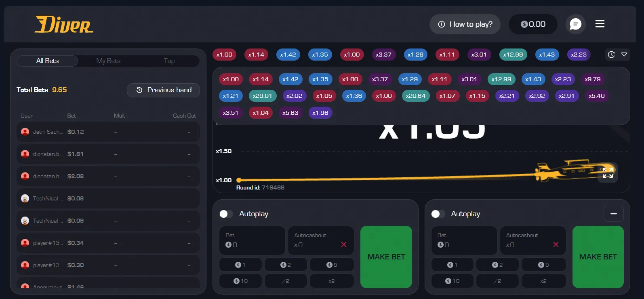The height and width of the screenshot is (299, 644).
Task: Double the bet in the second panel
Action: pyautogui.click(x=543, y=281)
